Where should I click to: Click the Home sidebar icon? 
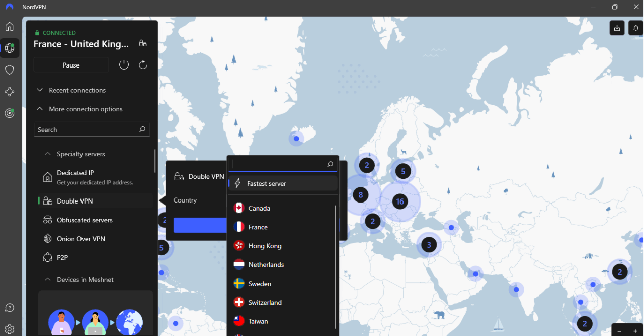[9, 26]
